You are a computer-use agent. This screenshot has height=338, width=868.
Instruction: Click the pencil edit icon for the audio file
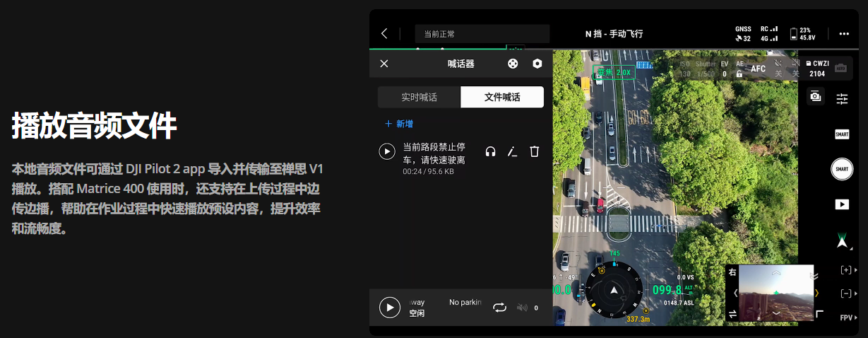(x=513, y=151)
